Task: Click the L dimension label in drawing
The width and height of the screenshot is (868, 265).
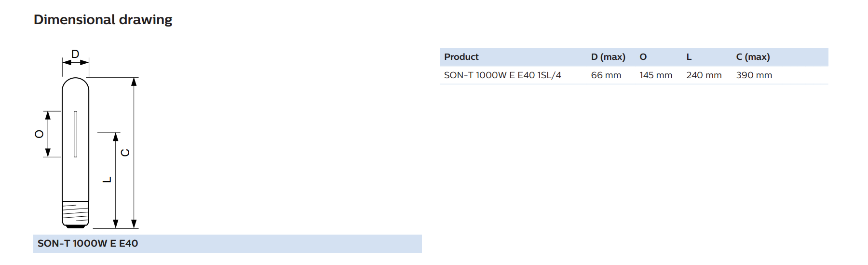Action: tap(108, 180)
